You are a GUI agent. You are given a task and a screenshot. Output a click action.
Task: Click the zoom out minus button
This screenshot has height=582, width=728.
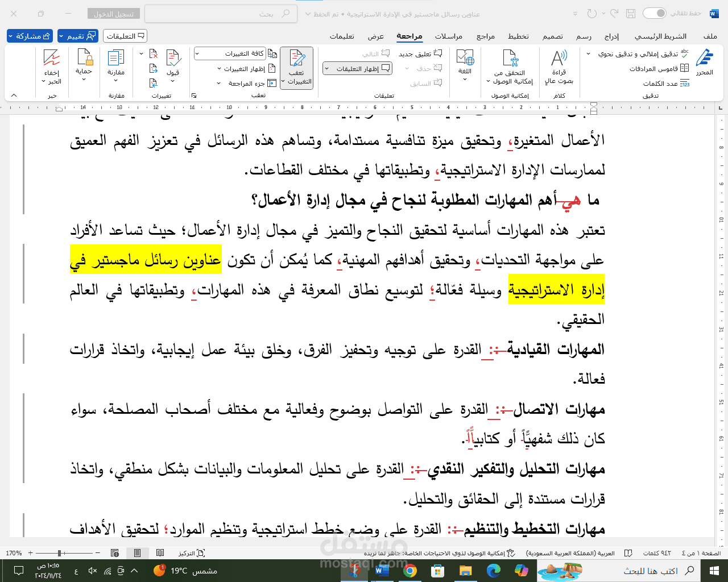coord(98,553)
